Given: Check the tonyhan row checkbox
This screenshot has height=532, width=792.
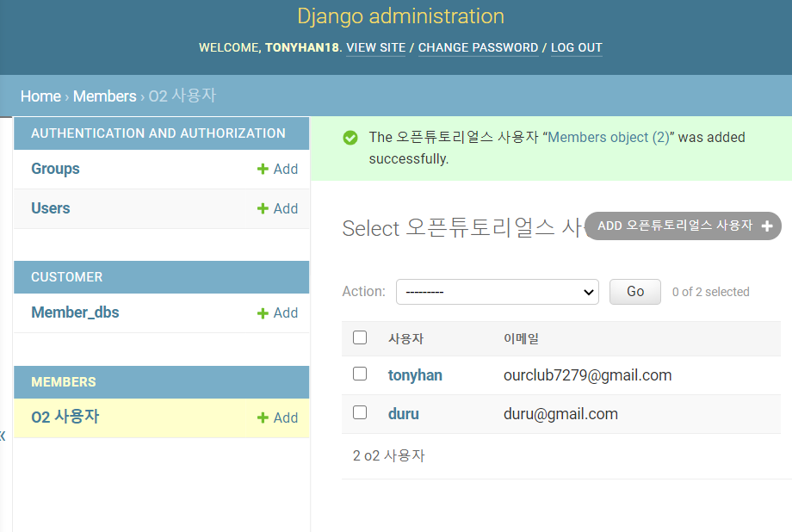Looking at the screenshot, I should [x=360, y=374].
